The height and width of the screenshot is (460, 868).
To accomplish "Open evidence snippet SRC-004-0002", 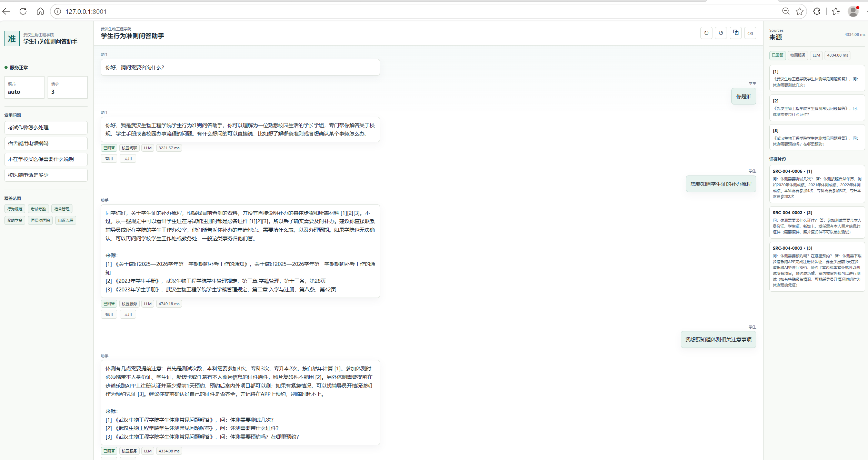I will point(817,222).
